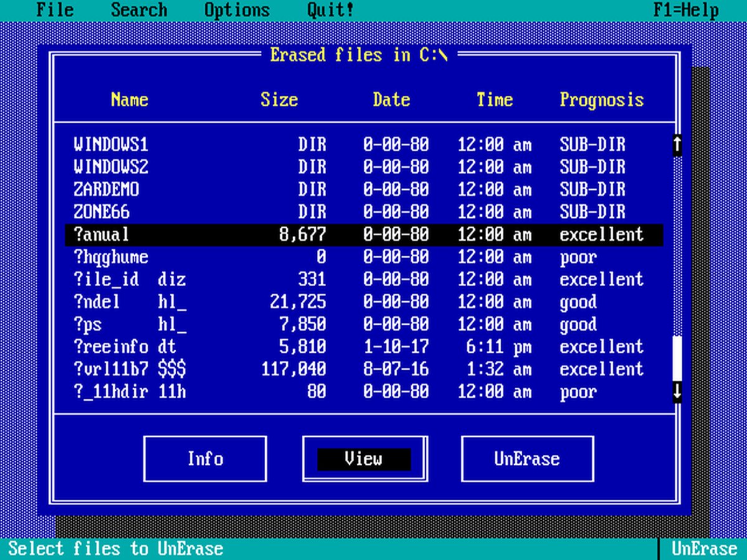Select the ?ps hl_ file row
The width and height of the screenshot is (747, 560).
pyautogui.click(x=364, y=324)
